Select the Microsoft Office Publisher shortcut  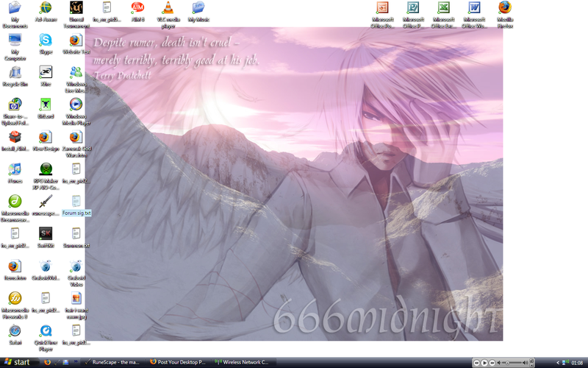click(413, 14)
